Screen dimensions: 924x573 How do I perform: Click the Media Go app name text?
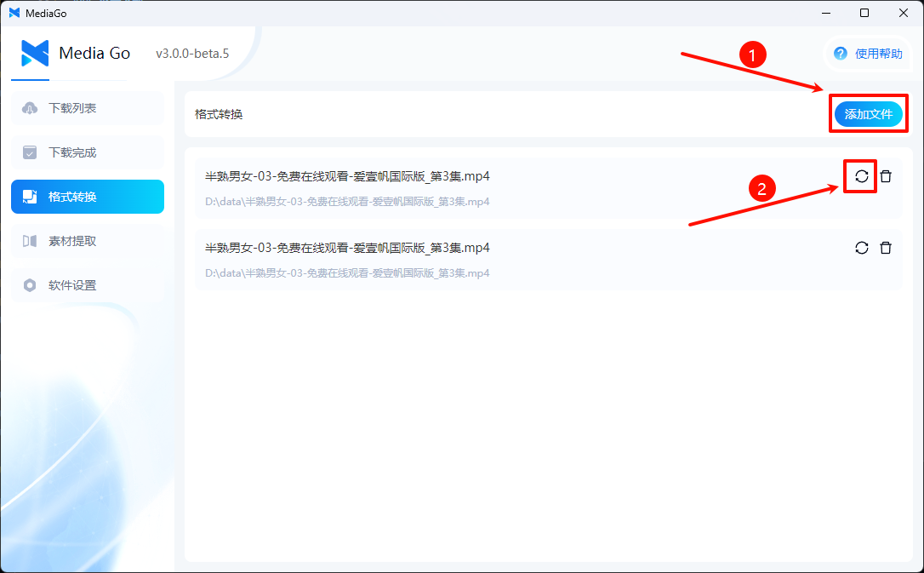[x=94, y=53]
